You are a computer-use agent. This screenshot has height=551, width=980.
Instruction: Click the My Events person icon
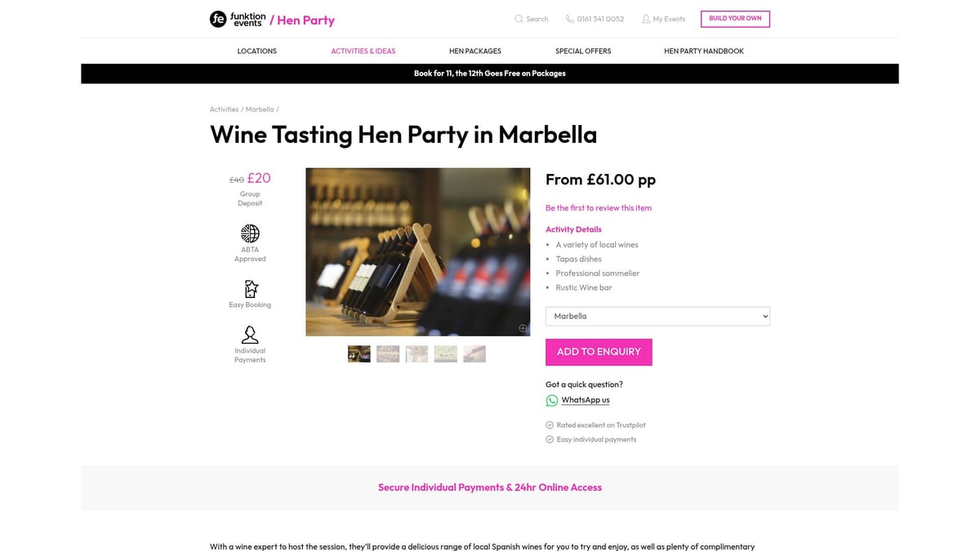click(x=645, y=19)
